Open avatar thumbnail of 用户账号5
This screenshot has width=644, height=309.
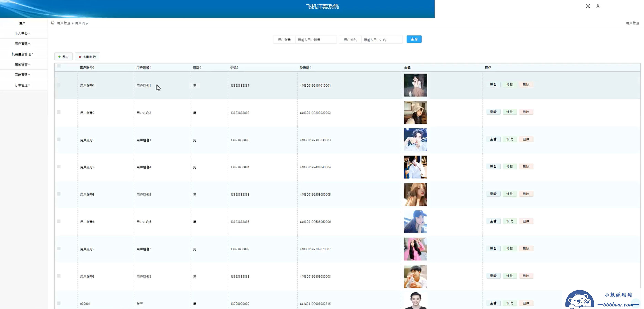(x=415, y=194)
